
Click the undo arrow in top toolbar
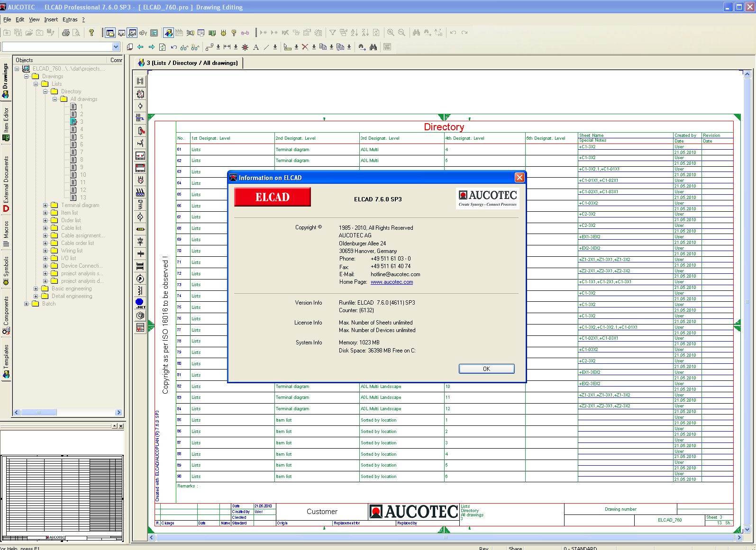pyautogui.click(x=453, y=33)
